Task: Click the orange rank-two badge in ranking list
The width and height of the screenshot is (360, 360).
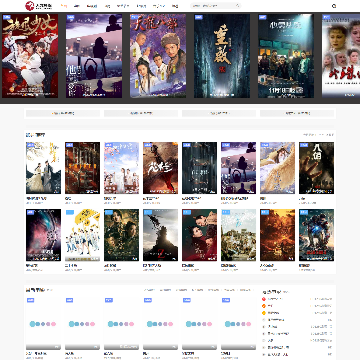Action: point(264,306)
